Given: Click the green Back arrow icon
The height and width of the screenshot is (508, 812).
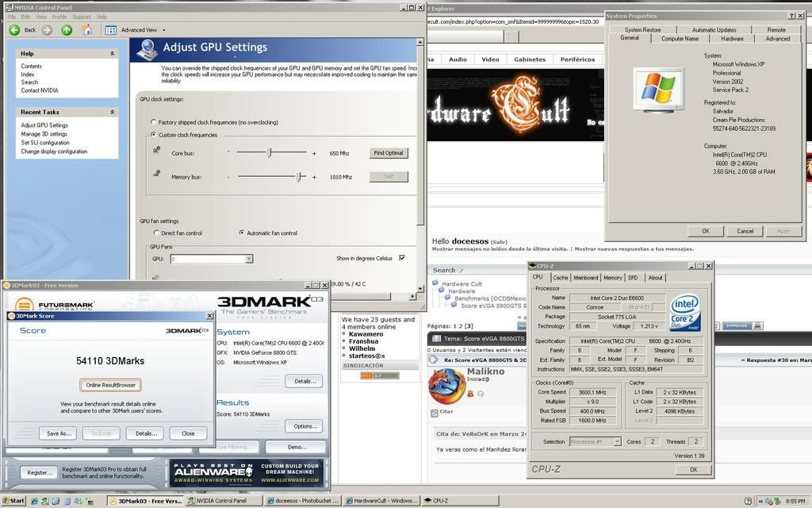Looking at the screenshot, I should click(14, 30).
